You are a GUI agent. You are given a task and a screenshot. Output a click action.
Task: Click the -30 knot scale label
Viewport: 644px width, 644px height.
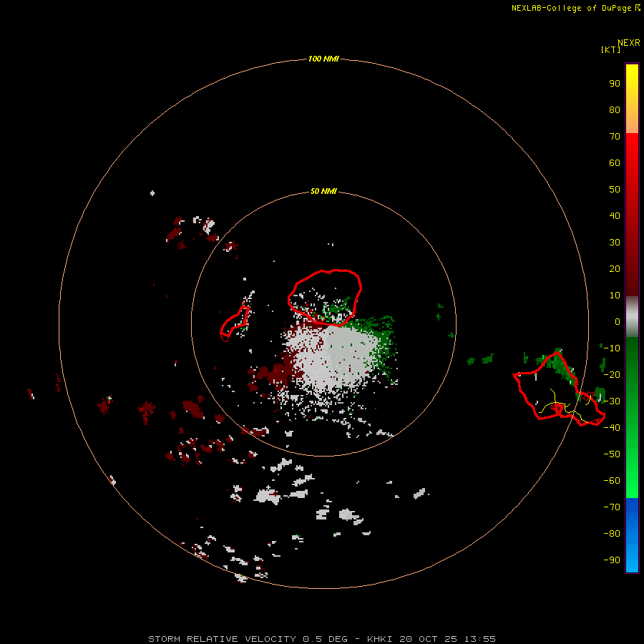(612, 401)
